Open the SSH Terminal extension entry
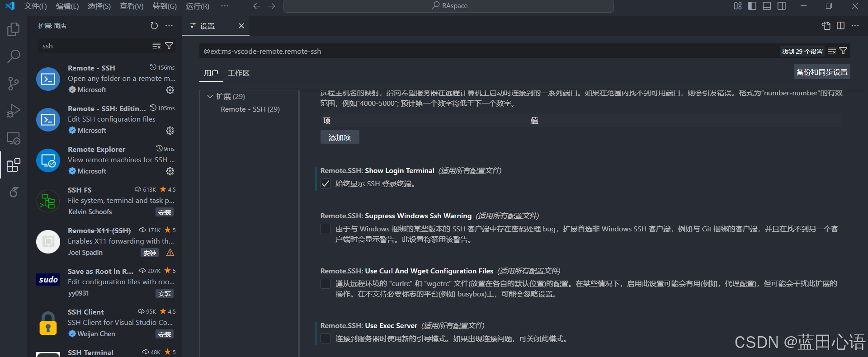 [105, 352]
